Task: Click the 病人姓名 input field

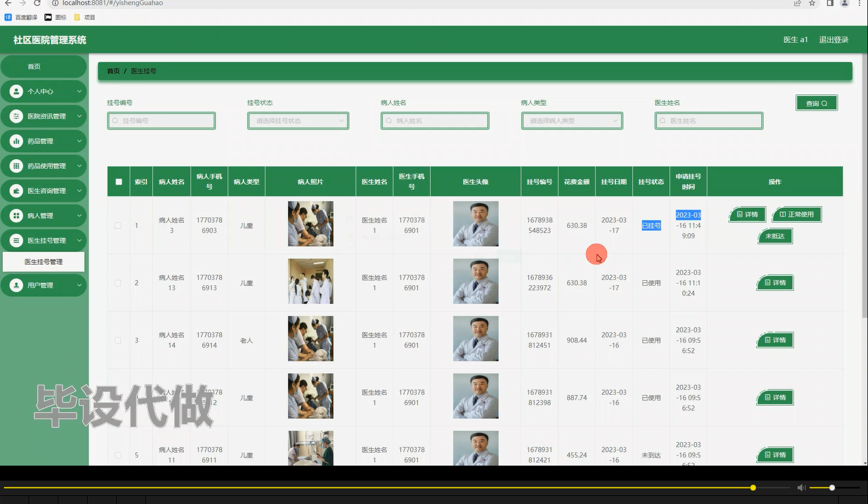Action: (x=435, y=121)
